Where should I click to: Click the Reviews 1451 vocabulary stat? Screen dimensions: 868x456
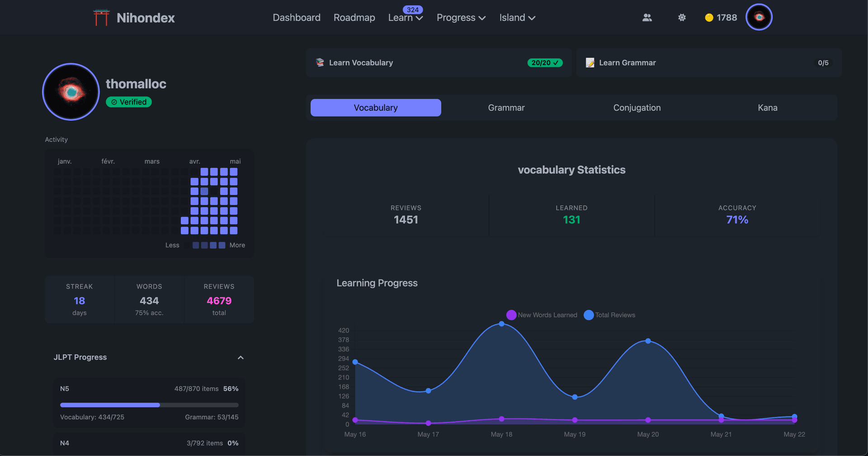(x=406, y=215)
